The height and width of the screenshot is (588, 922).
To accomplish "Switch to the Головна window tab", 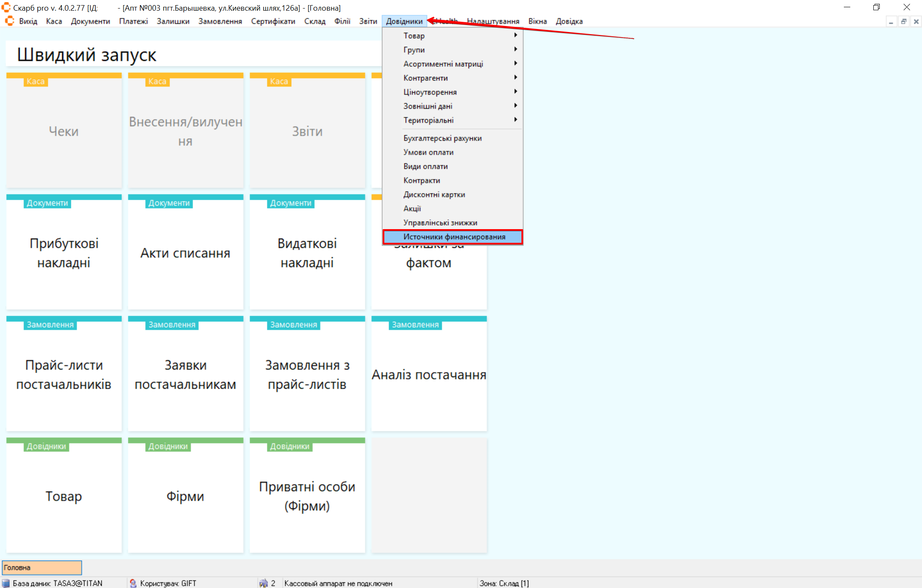I will click(42, 568).
